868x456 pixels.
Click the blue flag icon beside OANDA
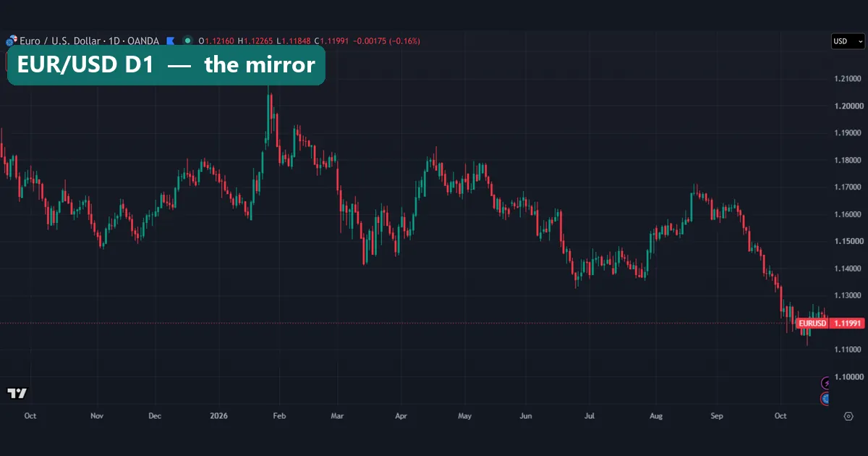point(171,41)
